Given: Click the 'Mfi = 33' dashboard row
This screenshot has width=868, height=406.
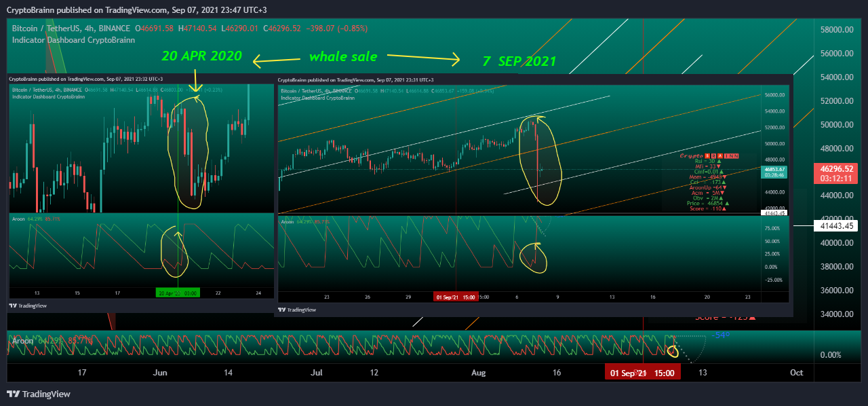Looking at the screenshot, I should (707, 166).
